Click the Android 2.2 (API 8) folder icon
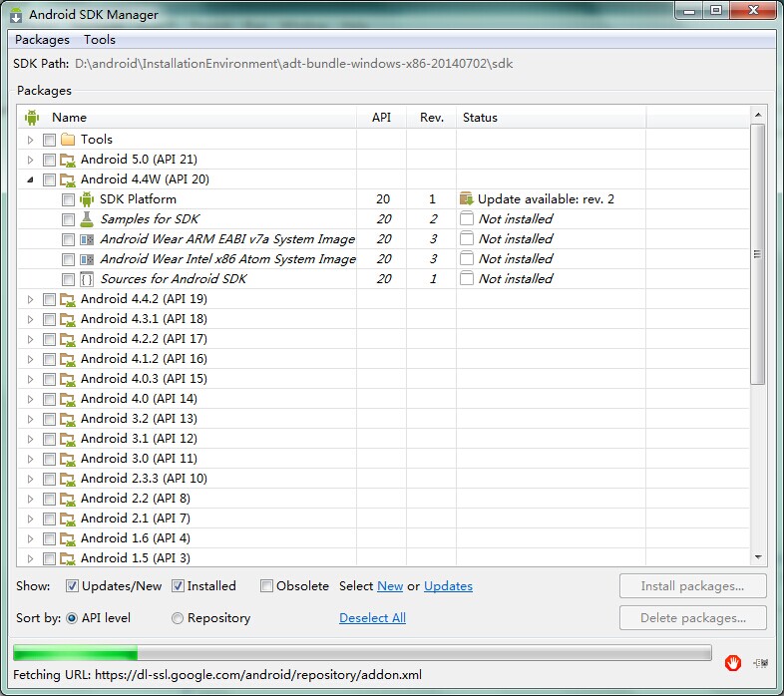 click(68, 499)
